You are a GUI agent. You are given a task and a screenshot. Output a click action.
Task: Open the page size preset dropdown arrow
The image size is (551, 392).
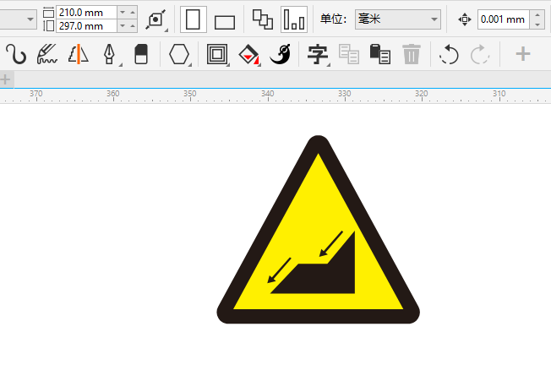(30, 19)
